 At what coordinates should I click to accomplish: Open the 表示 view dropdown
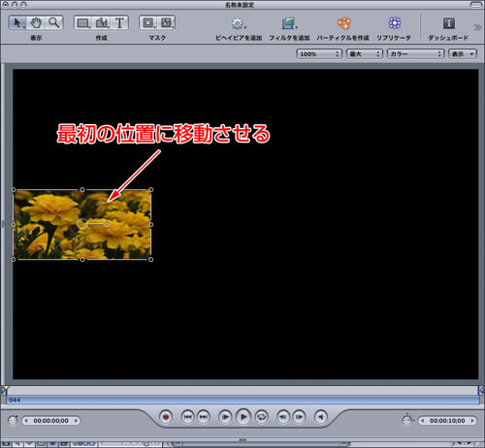point(463,54)
